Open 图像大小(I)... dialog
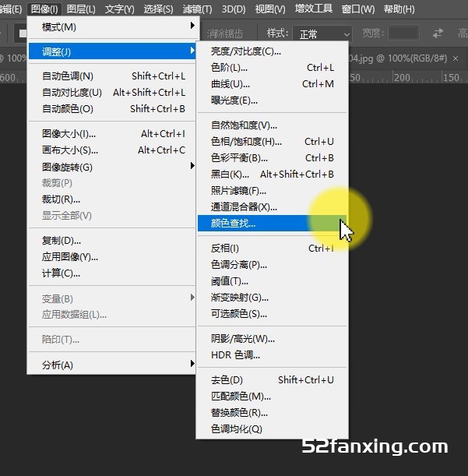The width and height of the screenshot is (468, 476). coord(112,133)
